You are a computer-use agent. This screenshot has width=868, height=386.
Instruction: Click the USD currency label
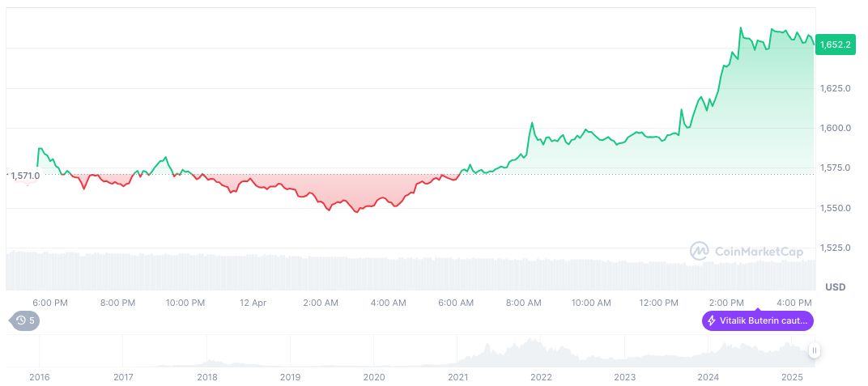[835, 287]
